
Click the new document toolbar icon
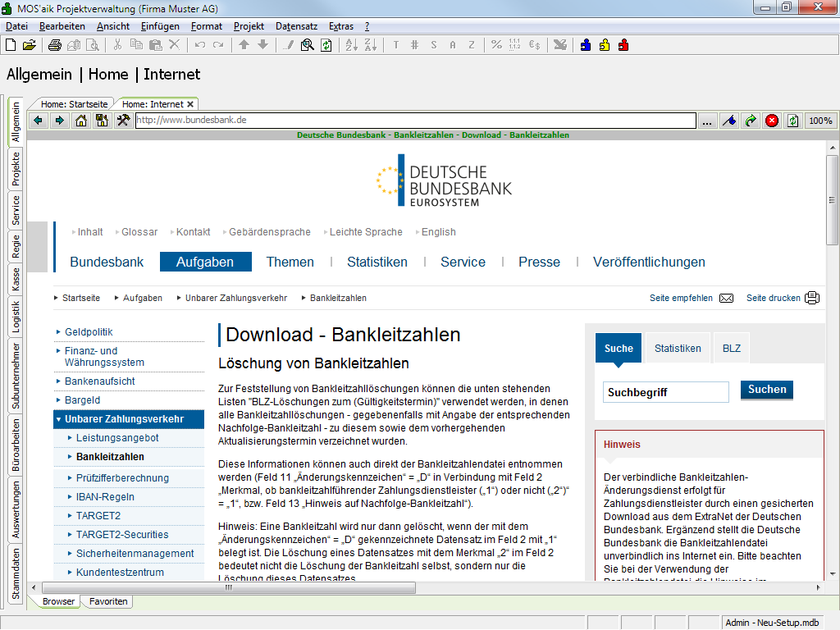click(11, 45)
